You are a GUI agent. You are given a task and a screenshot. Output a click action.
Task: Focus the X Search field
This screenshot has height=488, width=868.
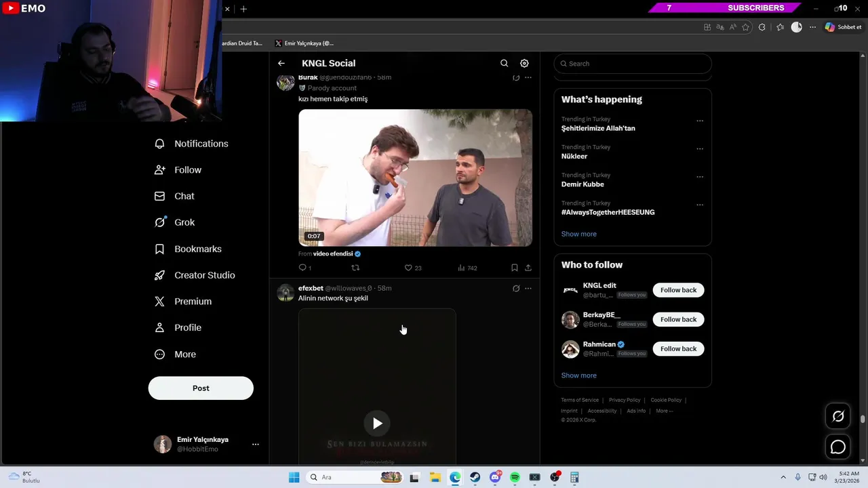[633, 64]
